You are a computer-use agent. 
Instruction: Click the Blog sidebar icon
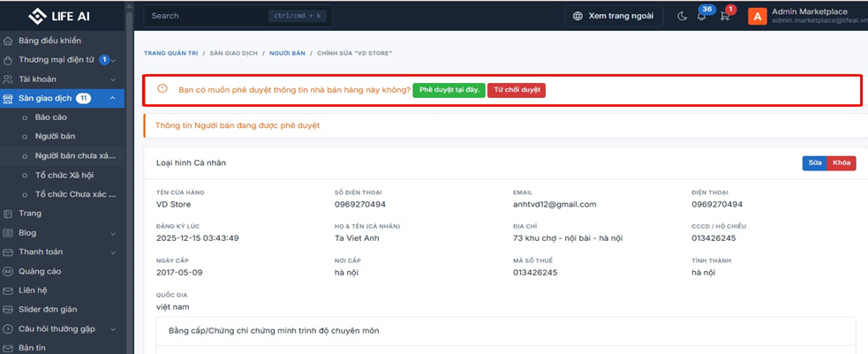[8, 233]
